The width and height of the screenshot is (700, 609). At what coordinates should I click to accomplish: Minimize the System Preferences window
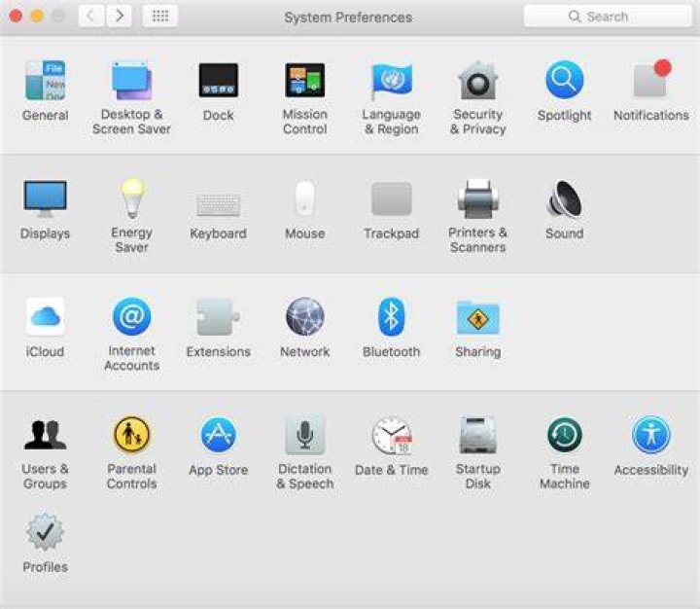click(37, 17)
